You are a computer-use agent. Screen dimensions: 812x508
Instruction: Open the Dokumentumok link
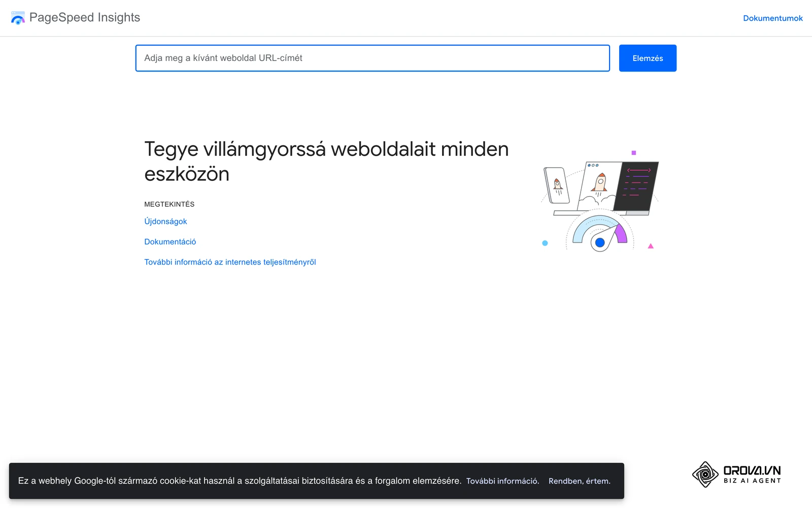772,18
